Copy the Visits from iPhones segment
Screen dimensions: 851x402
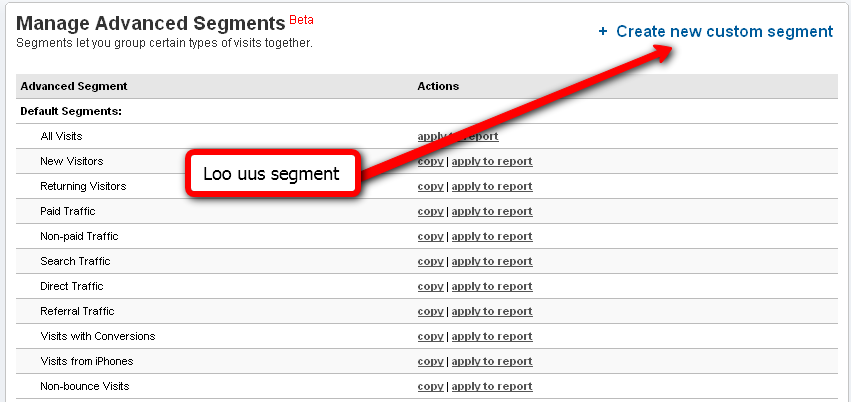click(430, 361)
